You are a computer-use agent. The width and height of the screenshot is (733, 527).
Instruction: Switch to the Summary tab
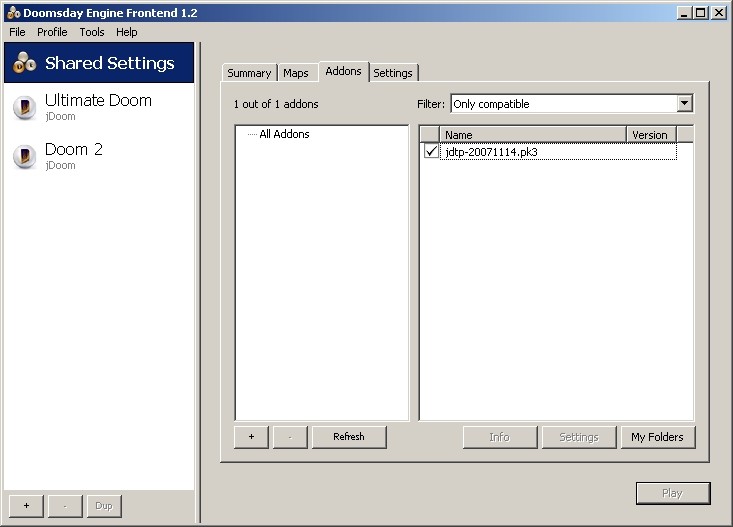[249, 73]
